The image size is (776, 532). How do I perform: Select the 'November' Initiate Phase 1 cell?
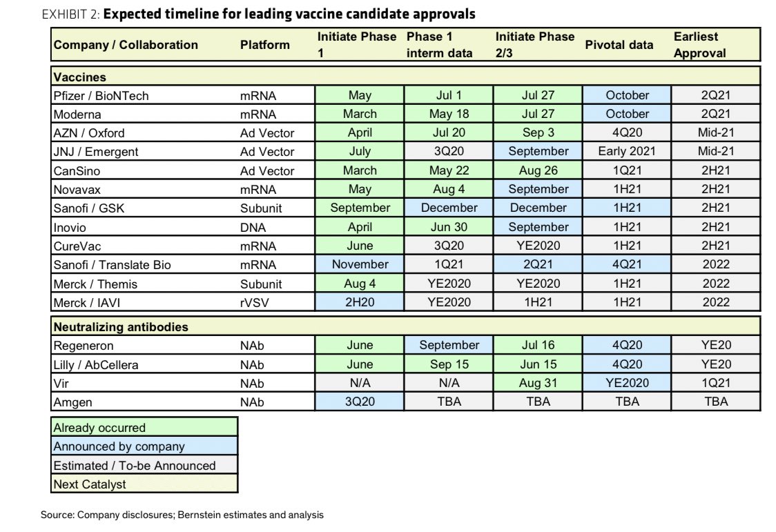point(360,264)
